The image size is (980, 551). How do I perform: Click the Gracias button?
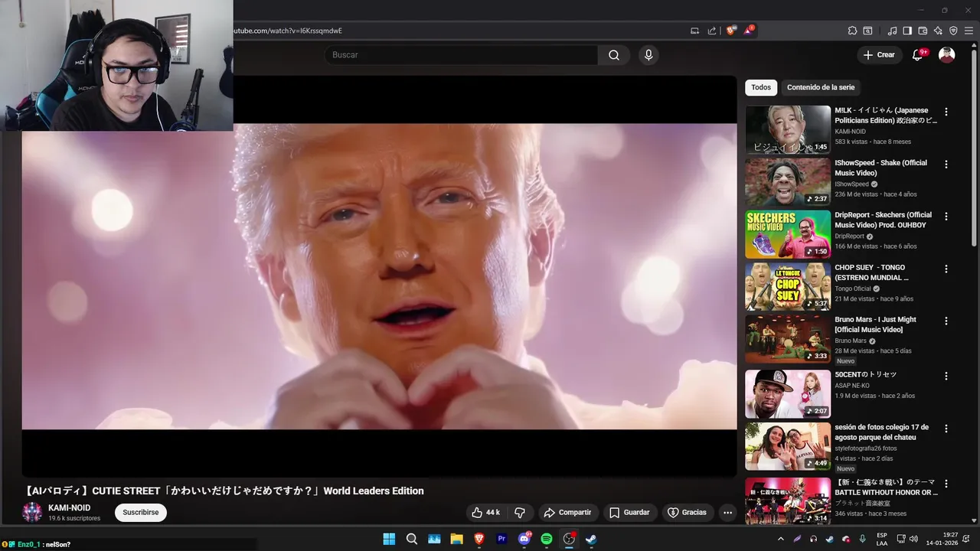687,513
